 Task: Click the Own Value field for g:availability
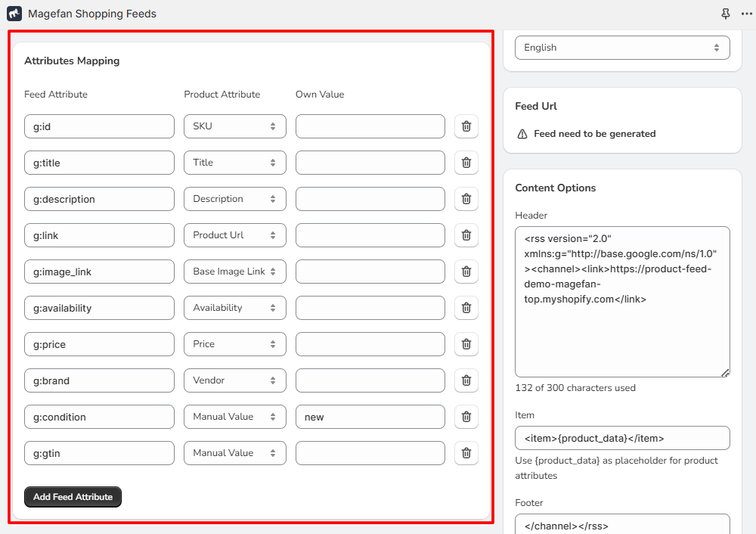[x=370, y=308]
